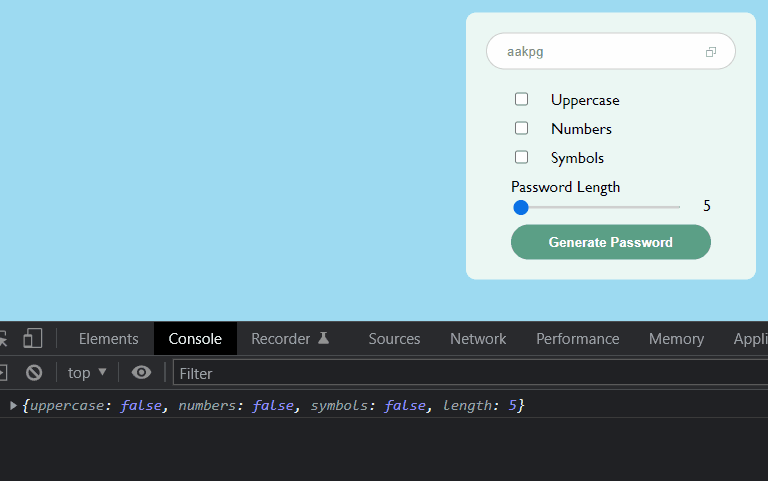
Task: Open the Network tab
Action: coord(478,339)
